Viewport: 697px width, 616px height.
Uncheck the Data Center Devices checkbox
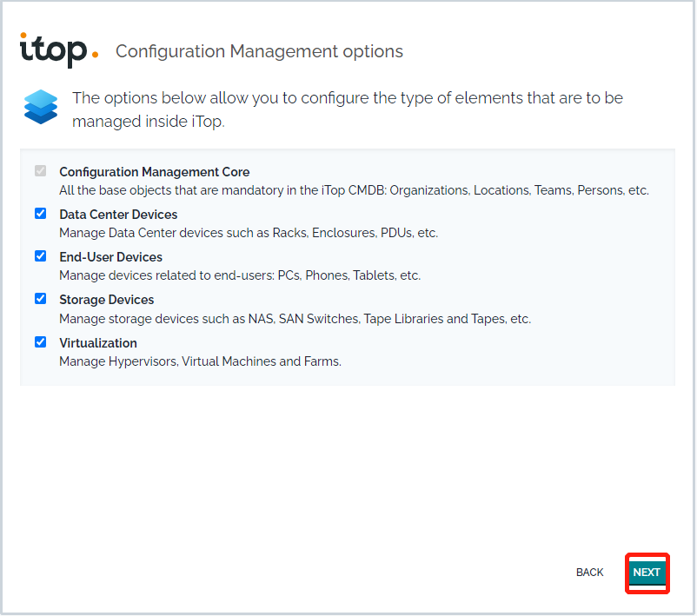41,214
